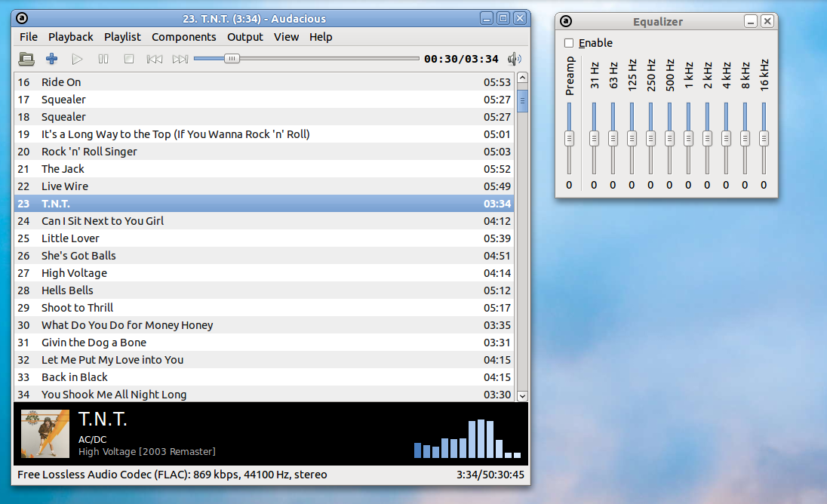
Task: Open the Help menu
Action: pos(321,37)
